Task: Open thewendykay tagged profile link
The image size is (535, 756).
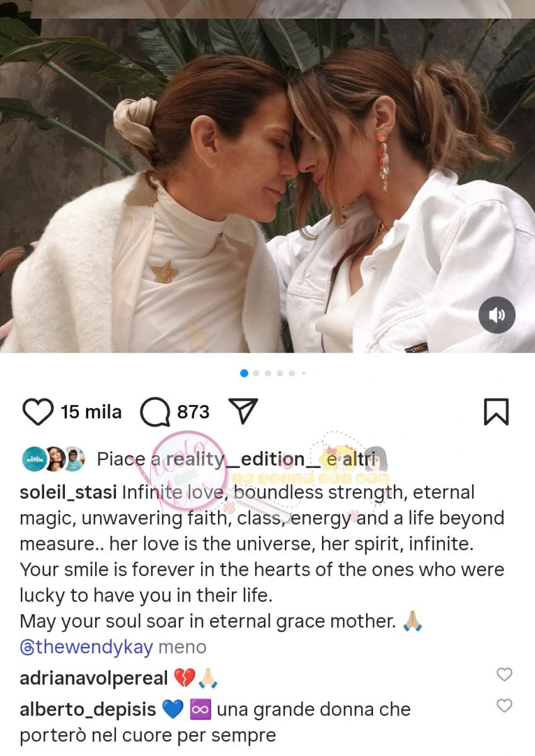Action: pos(86,647)
